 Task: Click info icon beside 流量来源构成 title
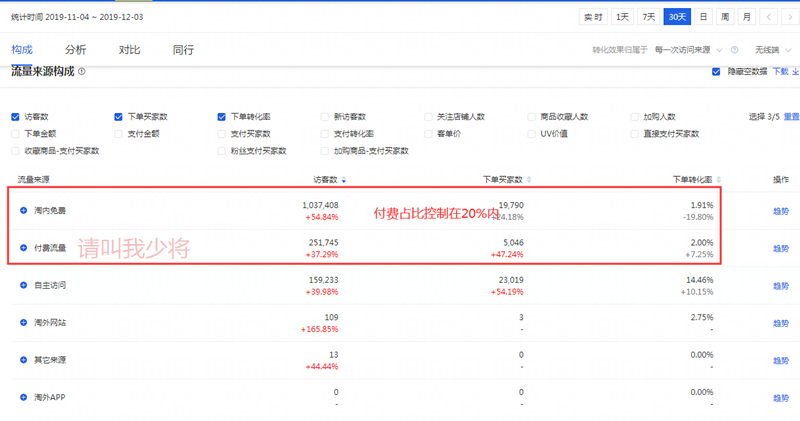click(82, 71)
